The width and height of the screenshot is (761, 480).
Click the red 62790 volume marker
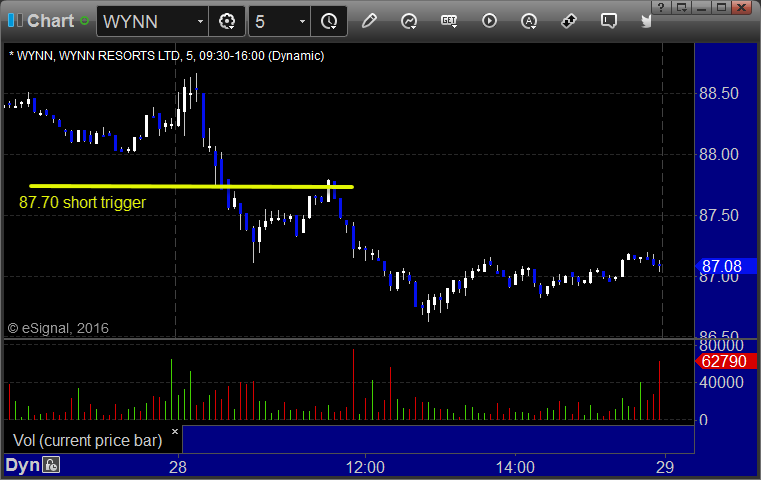(x=726, y=361)
